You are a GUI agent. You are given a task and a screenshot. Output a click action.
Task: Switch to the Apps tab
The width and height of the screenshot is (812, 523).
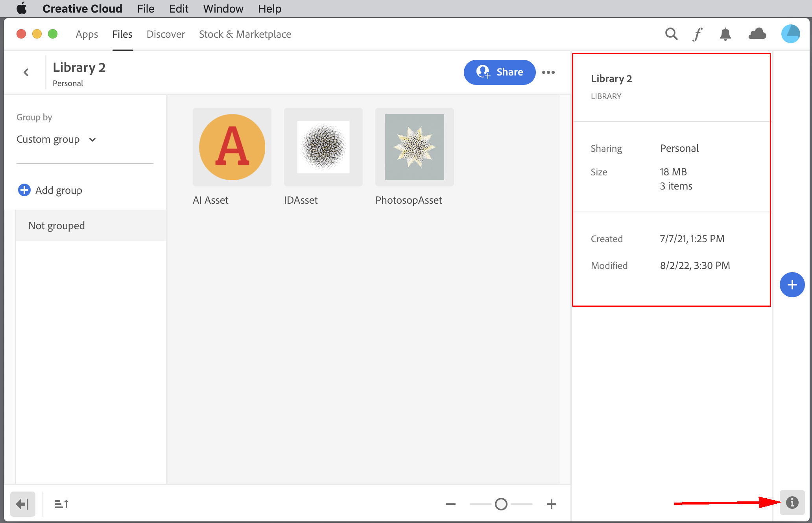(87, 34)
